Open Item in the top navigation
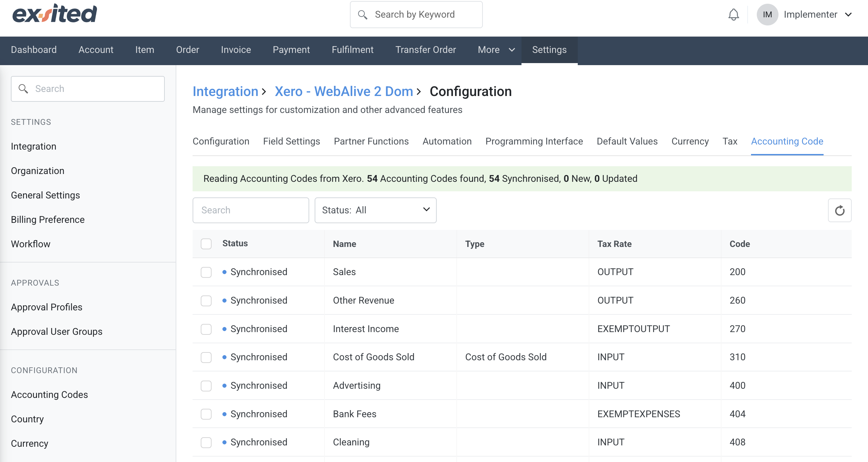The image size is (868, 462). pos(144,50)
